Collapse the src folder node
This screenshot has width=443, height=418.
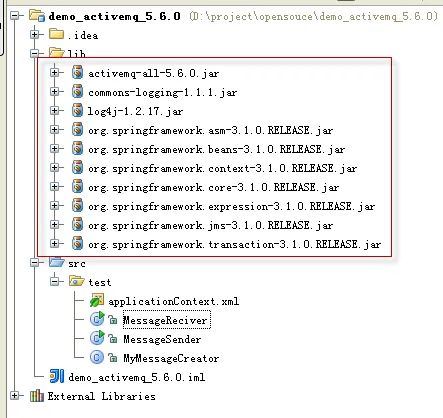[x=35, y=263]
